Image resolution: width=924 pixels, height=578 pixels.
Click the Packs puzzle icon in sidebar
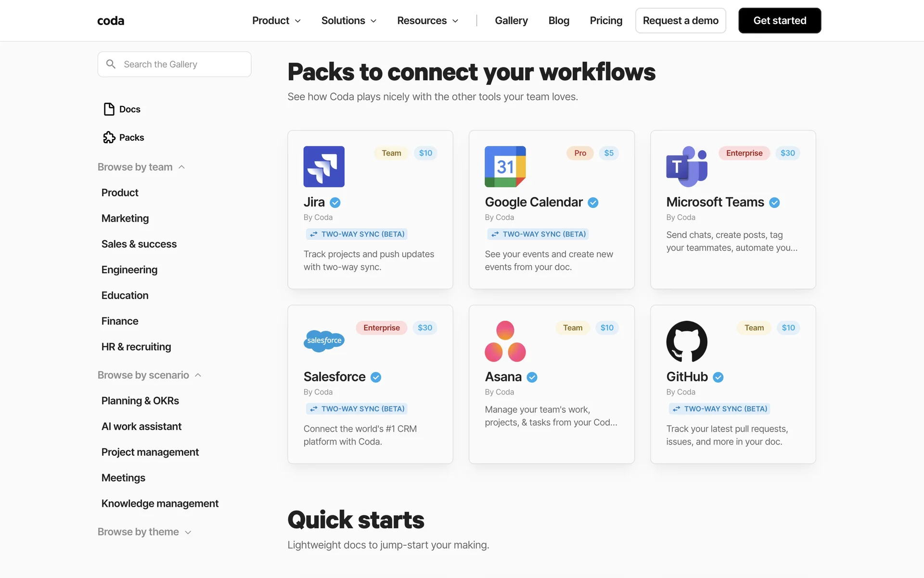point(109,138)
